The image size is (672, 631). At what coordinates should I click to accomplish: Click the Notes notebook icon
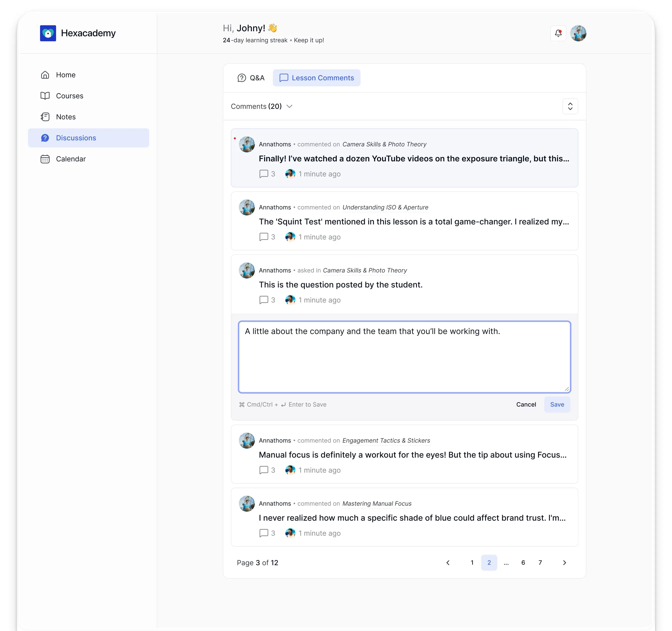pos(45,117)
